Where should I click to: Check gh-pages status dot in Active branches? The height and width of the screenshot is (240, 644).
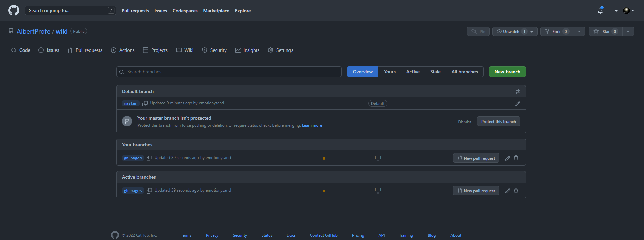[324, 191]
